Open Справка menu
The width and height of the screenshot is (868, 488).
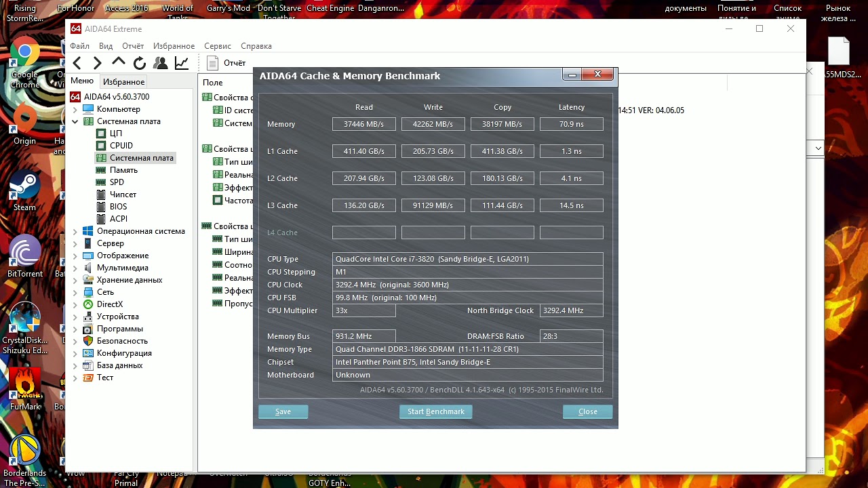point(256,46)
